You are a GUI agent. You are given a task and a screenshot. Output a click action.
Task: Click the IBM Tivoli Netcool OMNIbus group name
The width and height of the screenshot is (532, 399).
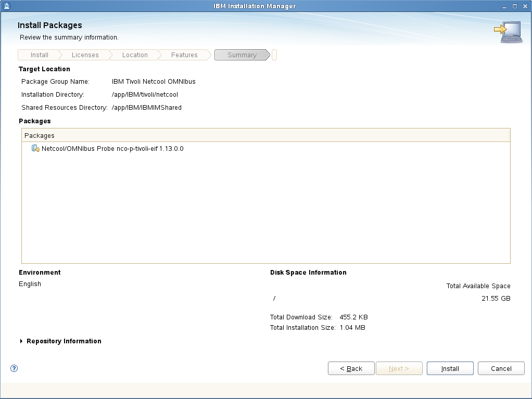pos(154,82)
